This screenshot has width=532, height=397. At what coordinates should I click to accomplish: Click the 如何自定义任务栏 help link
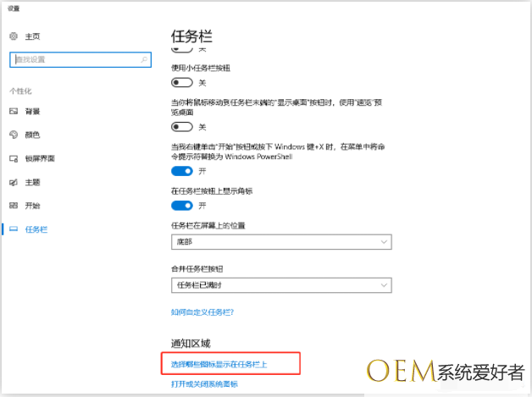[x=202, y=312]
